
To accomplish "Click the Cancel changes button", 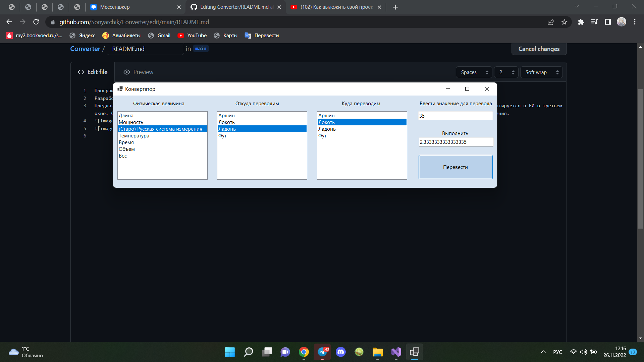I will (x=539, y=49).
